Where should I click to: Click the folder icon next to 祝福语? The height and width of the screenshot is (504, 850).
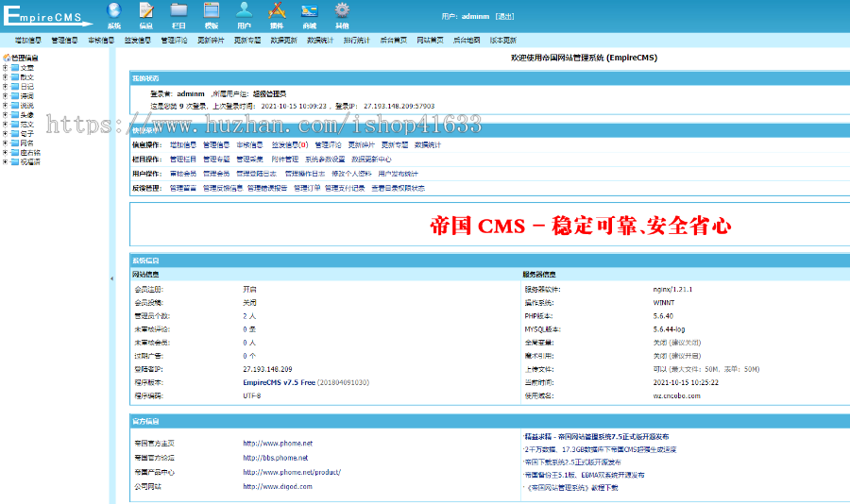point(15,162)
